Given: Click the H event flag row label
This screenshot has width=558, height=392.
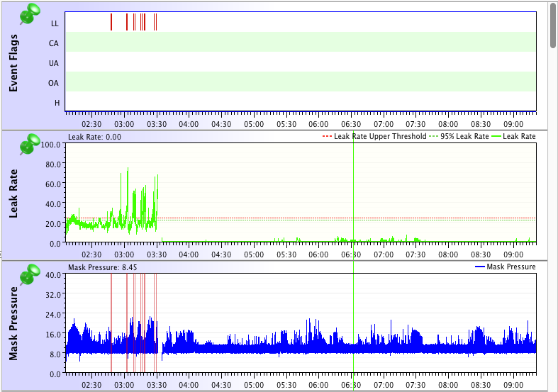Looking at the screenshot, I should click(x=57, y=103).
